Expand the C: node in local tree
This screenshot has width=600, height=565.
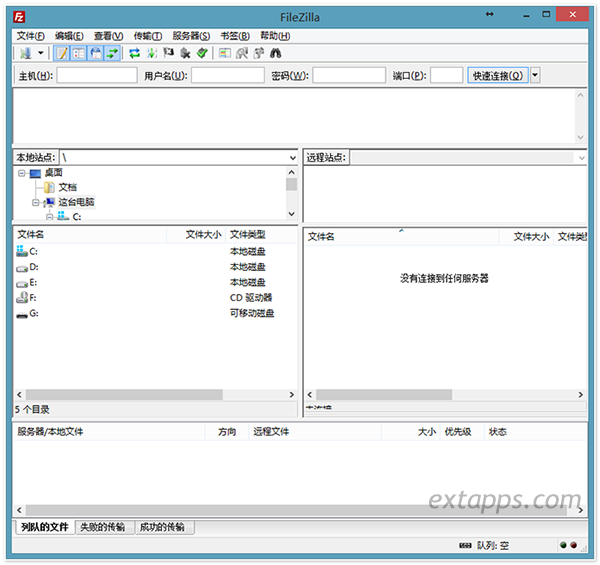pos(49,217)
